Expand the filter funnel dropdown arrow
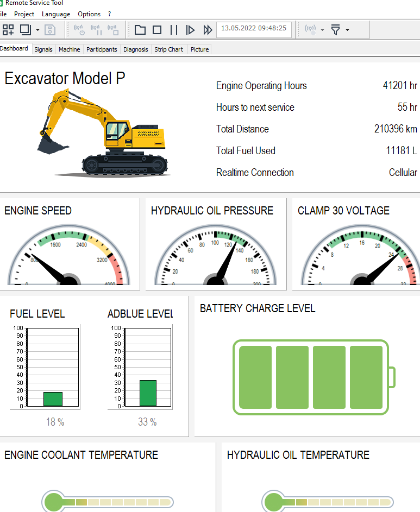 pyautogui.click(x=347, y=30)
